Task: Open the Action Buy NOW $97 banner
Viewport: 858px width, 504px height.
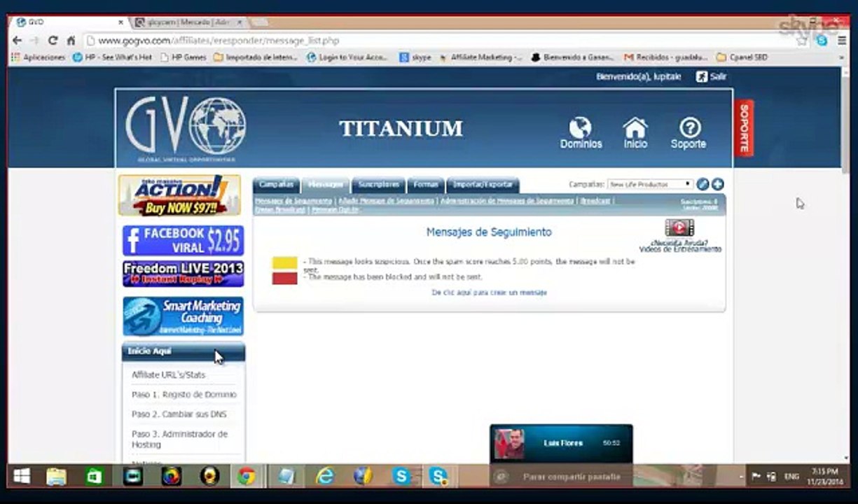Action: click(179, 195)
